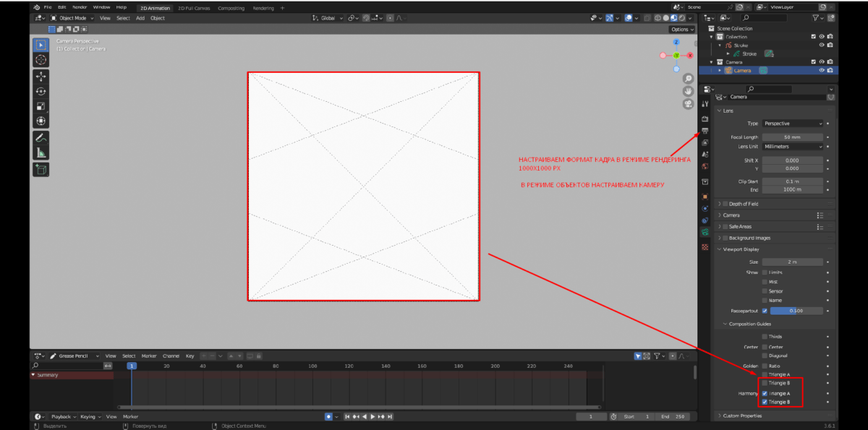
Task: Enable the Name checkbox
Action: [x=765, y=300]
